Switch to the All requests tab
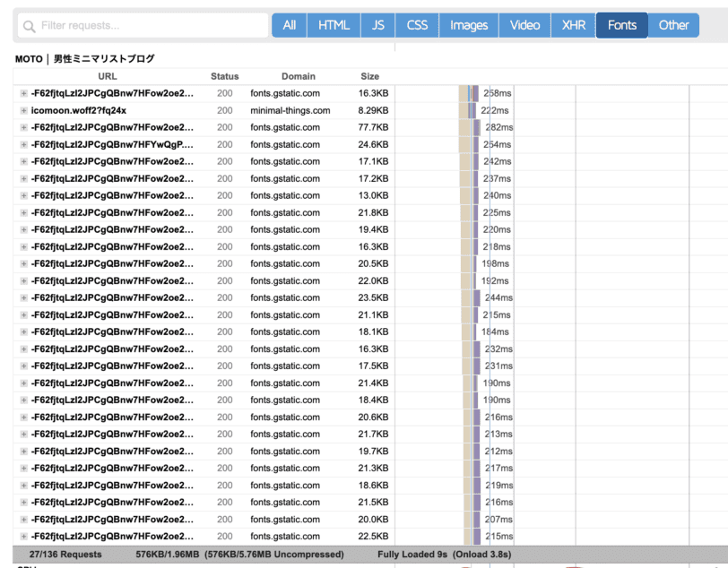 click(x=289, y=25)
